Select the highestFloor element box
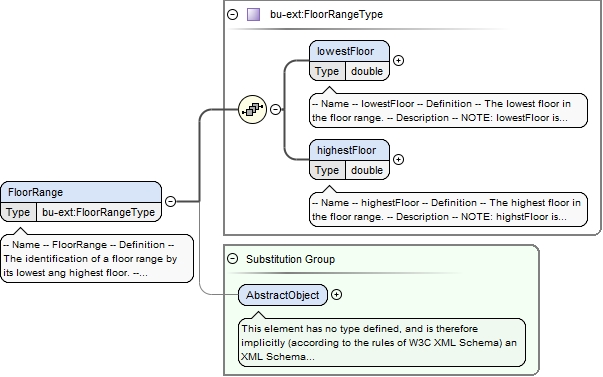The height and width of the screenshot is (377, 603). (349, 160)
